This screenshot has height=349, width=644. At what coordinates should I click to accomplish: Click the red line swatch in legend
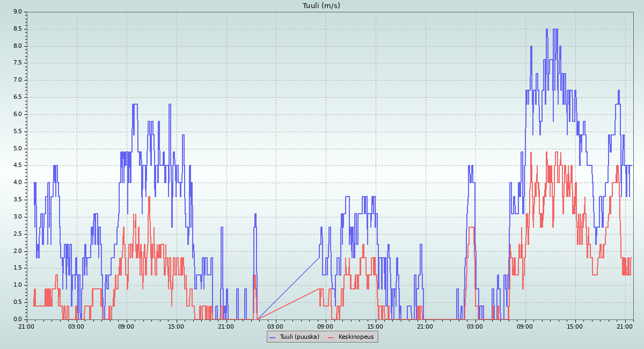point(331,337)
